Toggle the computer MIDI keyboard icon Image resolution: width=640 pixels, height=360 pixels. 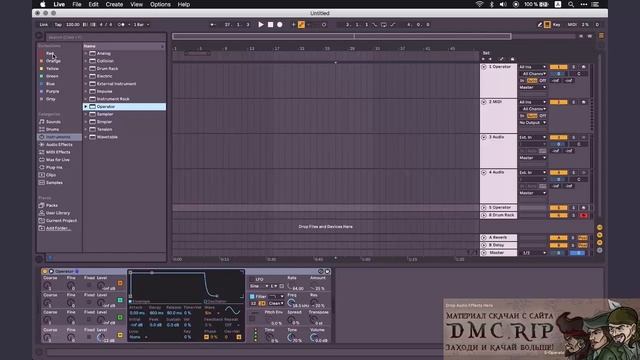(547, 24)
